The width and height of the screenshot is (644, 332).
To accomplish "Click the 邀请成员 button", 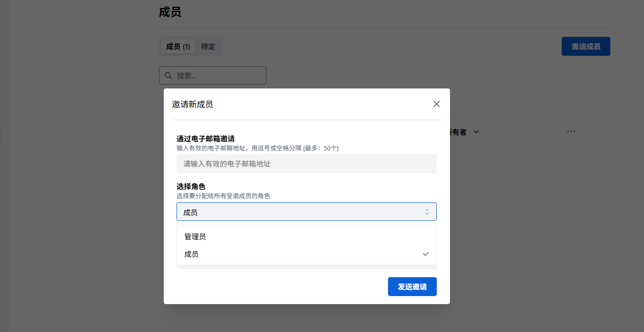I will click(586, 46).
